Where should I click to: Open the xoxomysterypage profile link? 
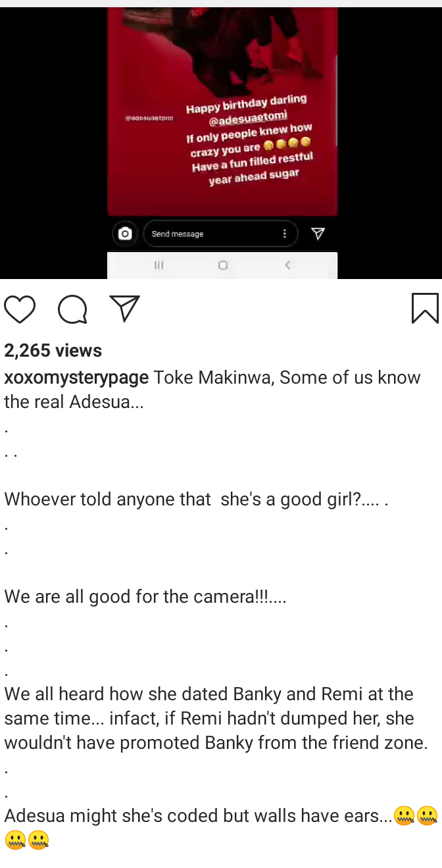click(76, 378)
